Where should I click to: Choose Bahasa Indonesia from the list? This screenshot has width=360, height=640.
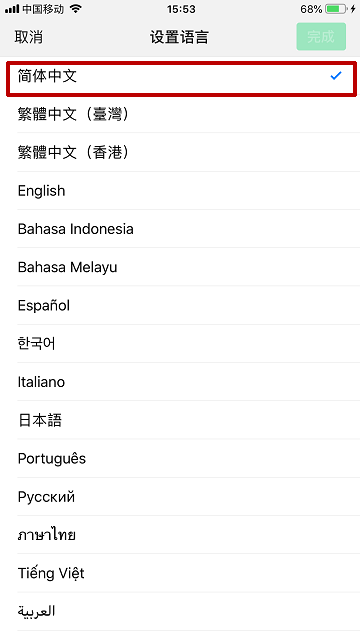click(180, 229)
